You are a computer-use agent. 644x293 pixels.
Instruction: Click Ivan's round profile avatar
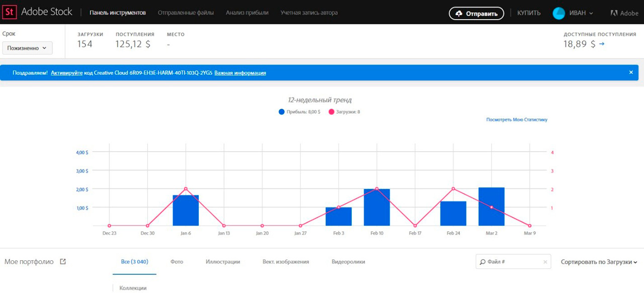558,13
